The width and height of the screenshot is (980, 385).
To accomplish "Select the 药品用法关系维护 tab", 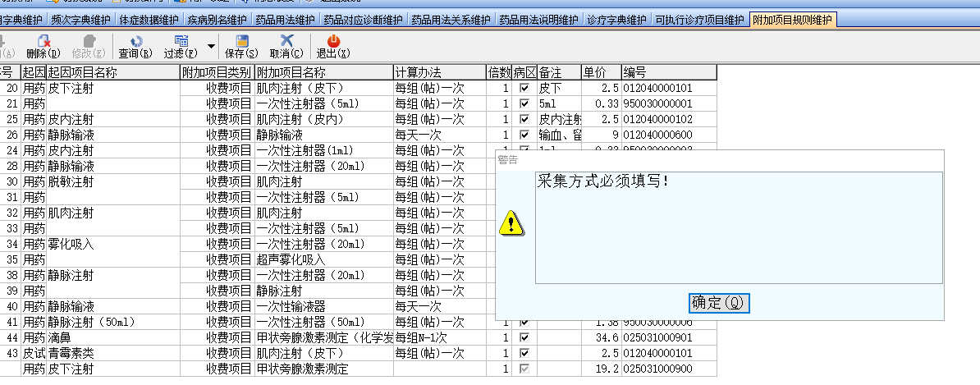I will pyautogui.click(x=451, y=20).
